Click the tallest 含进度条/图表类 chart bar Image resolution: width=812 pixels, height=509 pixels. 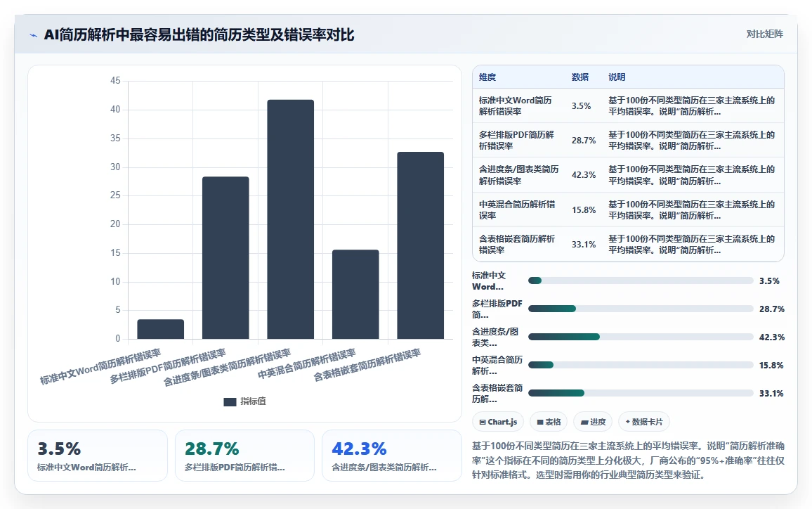pos(291,219)
